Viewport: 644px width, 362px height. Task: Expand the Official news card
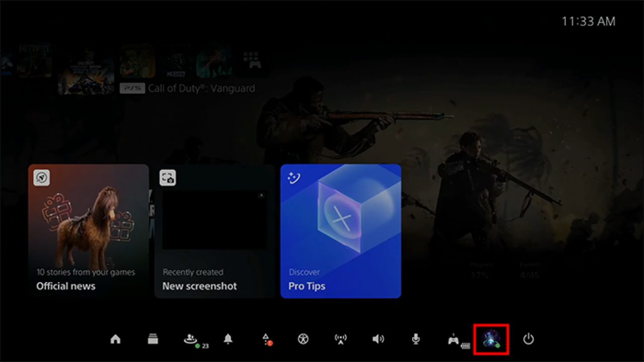click(x=88, y=231)
